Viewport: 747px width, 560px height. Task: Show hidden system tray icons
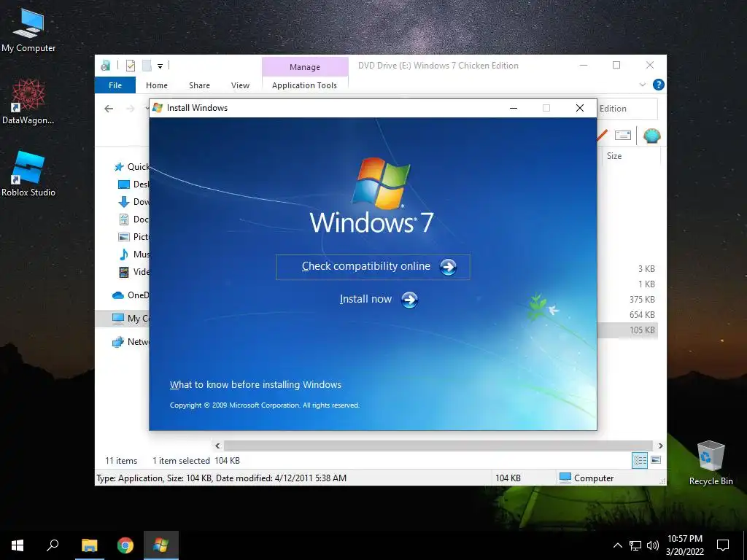pyautogui.click(x=617, y=545)
